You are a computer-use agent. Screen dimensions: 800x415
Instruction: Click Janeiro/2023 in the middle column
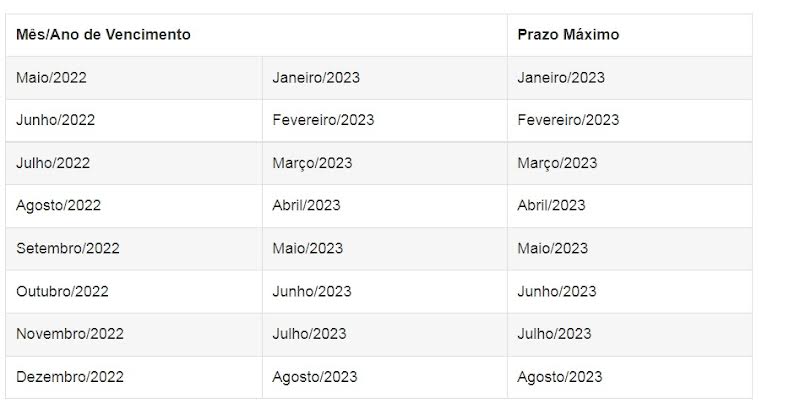pos(316,78)
